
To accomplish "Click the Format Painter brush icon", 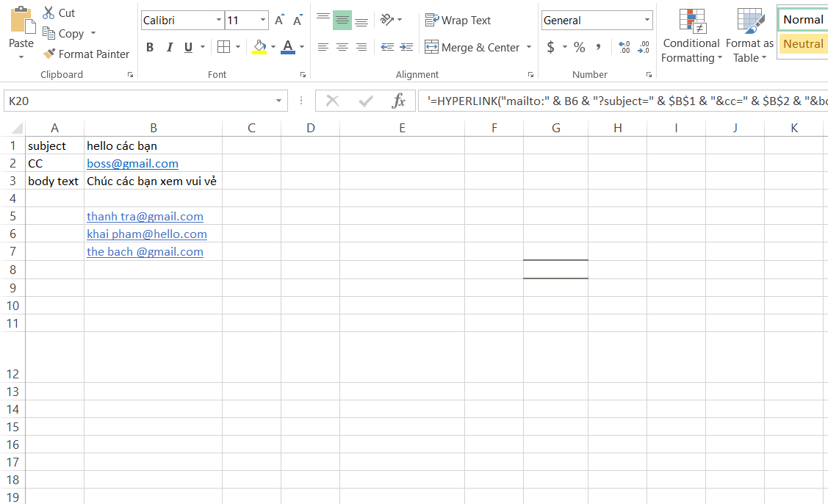I will coord(49,54).
